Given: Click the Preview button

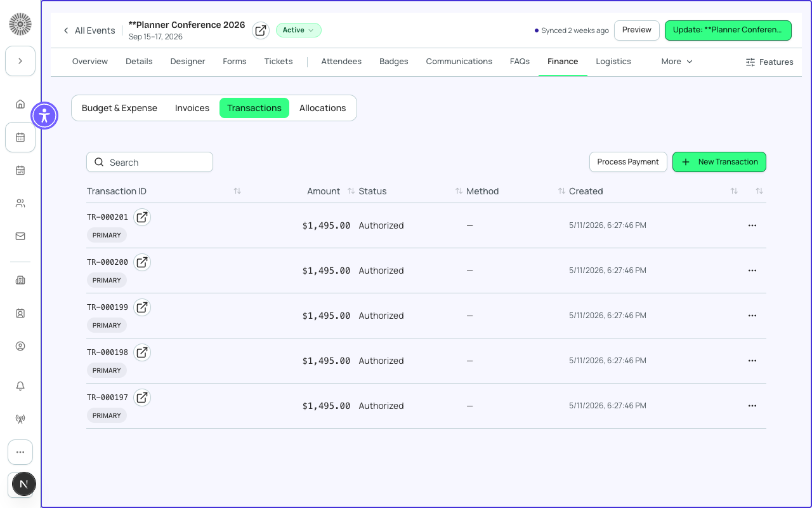Looking at the screenshot, I should [637, 30].
